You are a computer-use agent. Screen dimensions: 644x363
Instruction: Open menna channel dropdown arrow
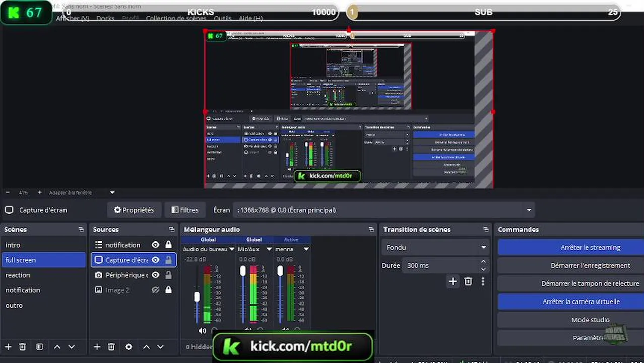[306, 249]
